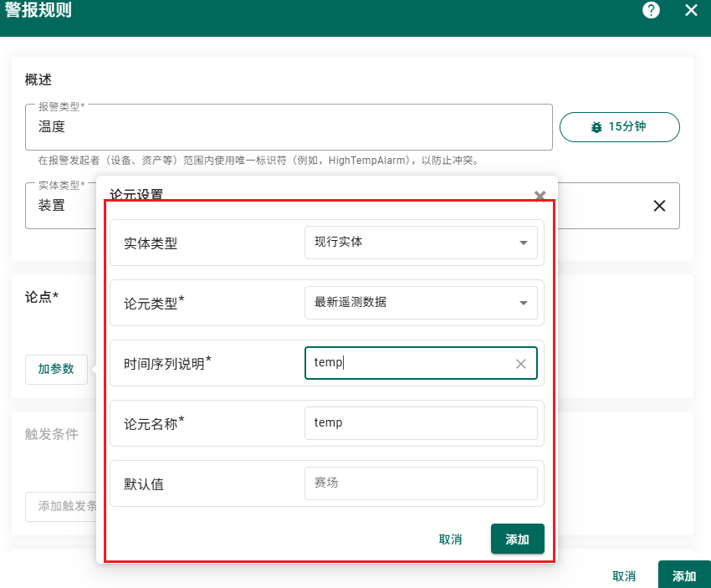Click the 默认值 input field

420,483
